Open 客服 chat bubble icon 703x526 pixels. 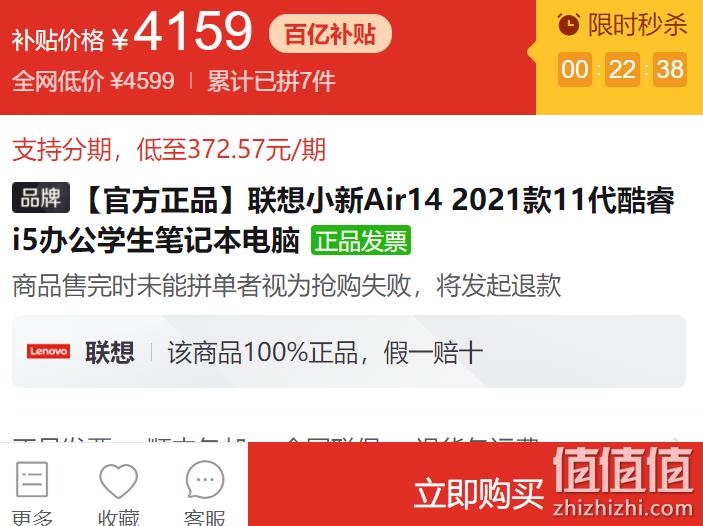coord(205,479)
